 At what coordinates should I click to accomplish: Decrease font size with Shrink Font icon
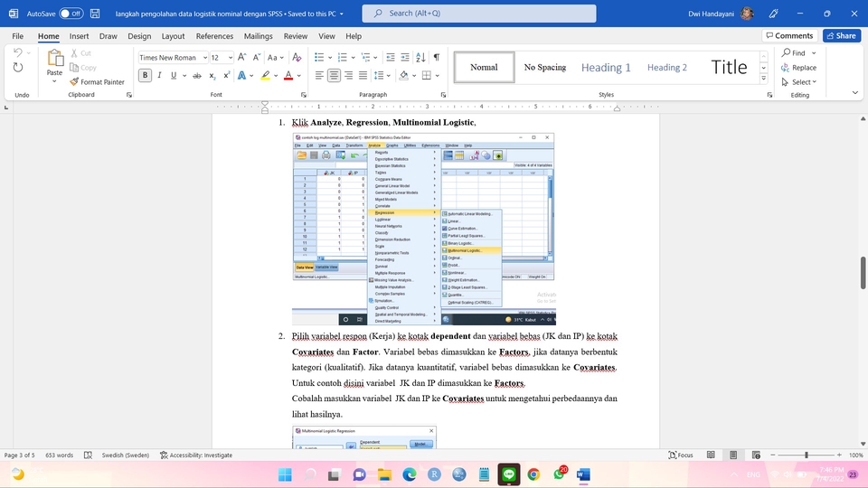[256, 58]
